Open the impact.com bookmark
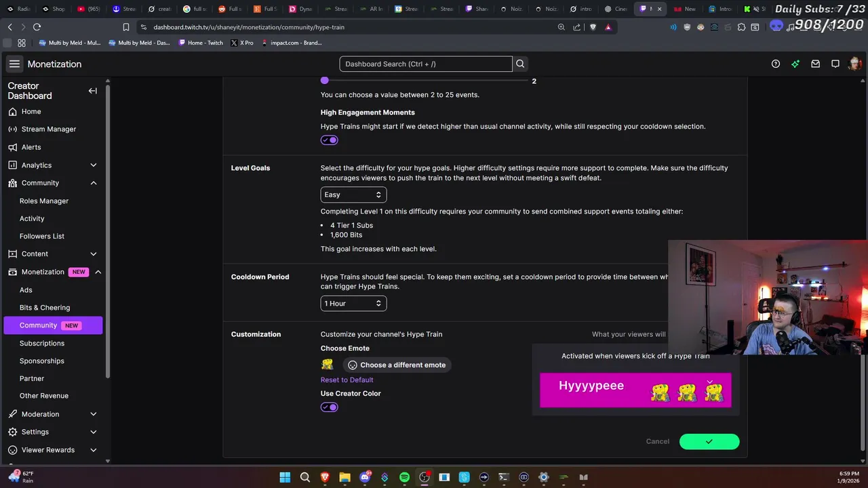The image size is (868, 488). tap(292, 43)
